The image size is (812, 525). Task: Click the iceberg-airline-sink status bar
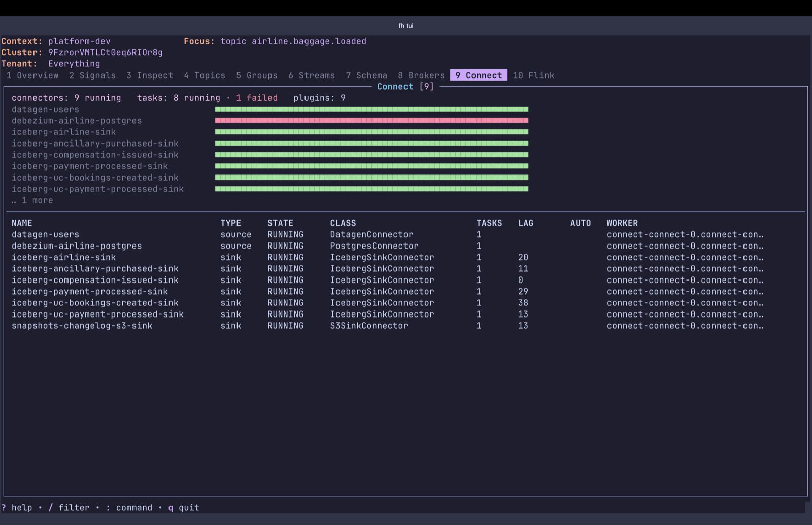[371, 132]
